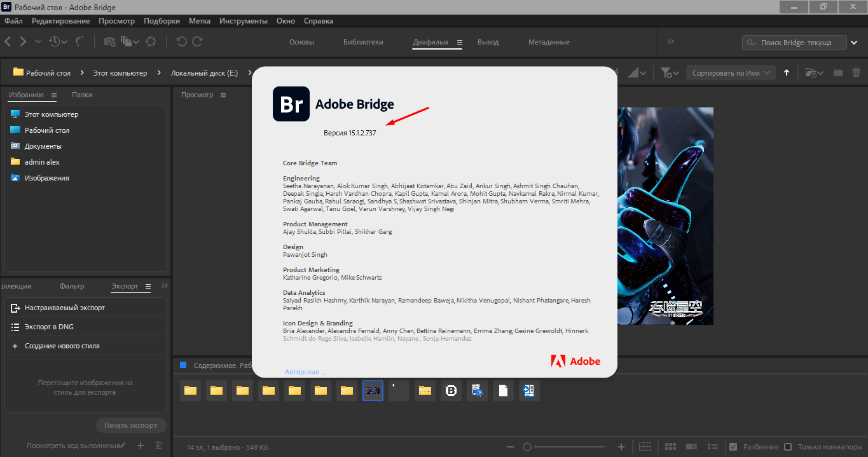Click the thumbnail size slider handle
The image size is (868, 457).
click(x=527, y=447)
